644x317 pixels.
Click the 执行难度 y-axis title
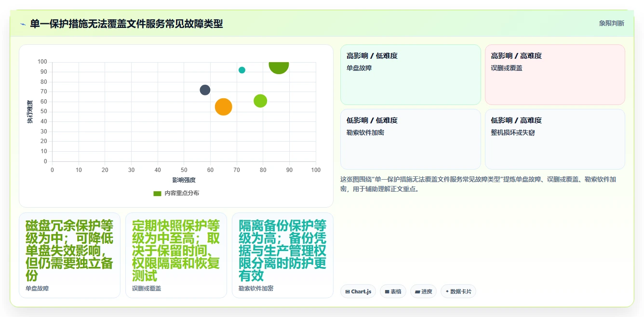pos(30,112)
